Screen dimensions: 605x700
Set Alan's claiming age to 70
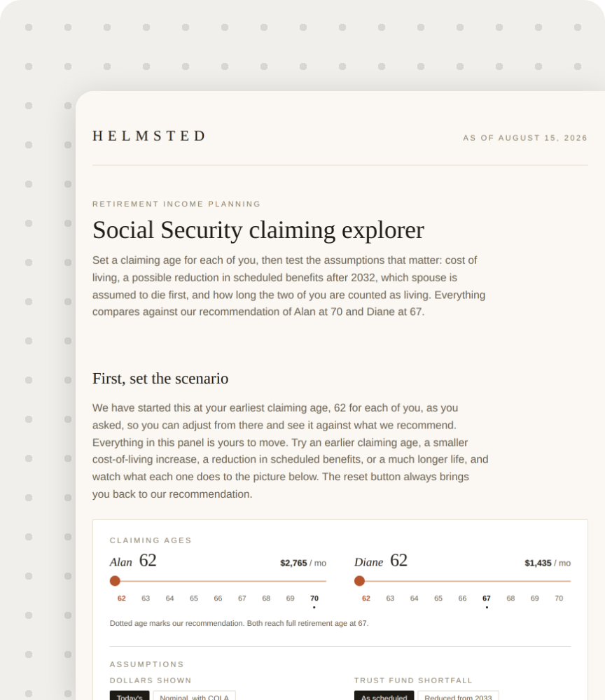click(x=314, y=598)
